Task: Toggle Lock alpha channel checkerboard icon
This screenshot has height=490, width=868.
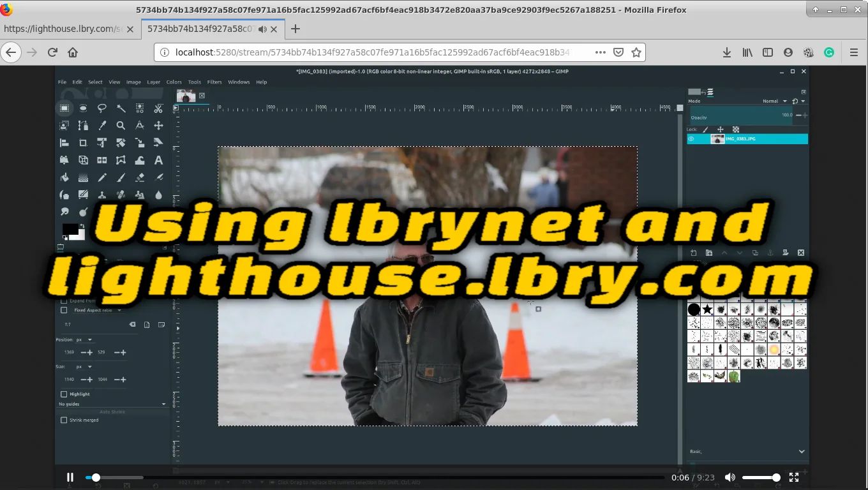Action: 735,130
